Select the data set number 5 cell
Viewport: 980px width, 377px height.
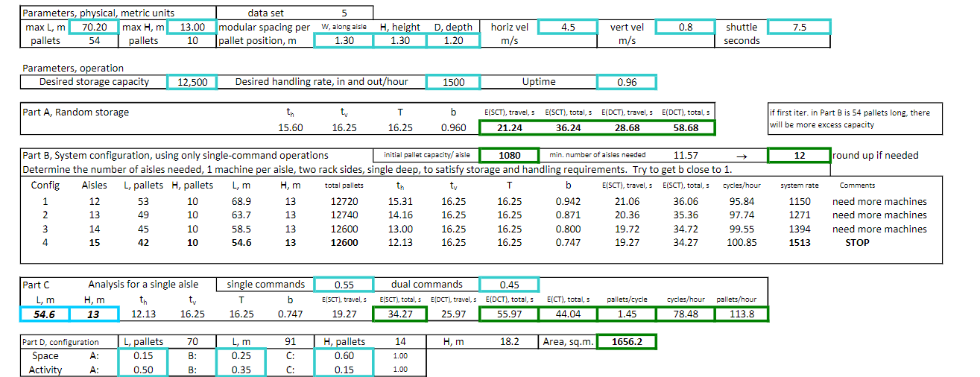click(x=344, y=13)
